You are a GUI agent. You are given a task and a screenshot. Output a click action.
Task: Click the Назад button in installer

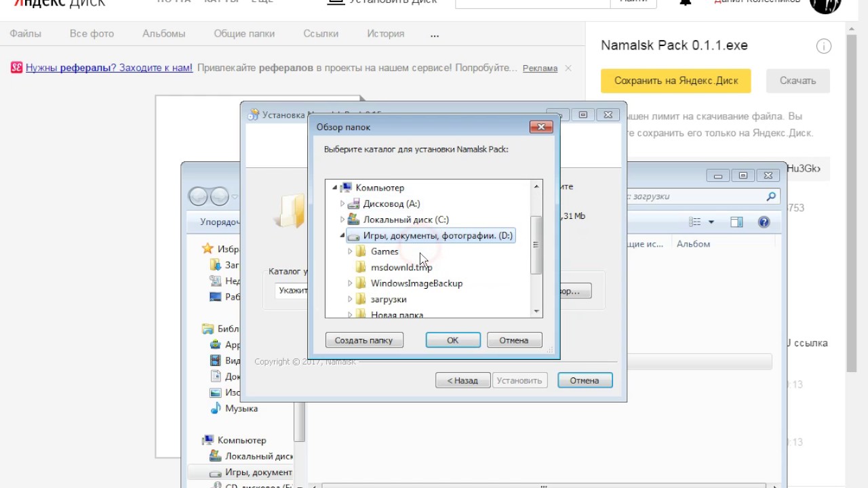[x=462, y=380]
